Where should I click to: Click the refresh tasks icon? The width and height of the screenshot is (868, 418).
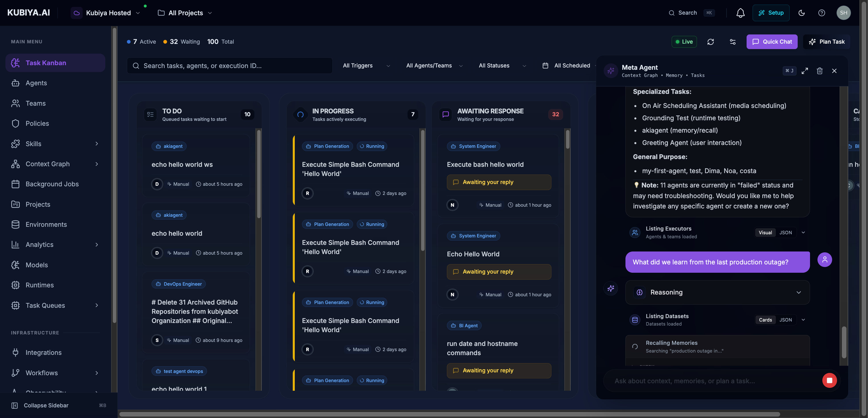click(x=711, y=42)
